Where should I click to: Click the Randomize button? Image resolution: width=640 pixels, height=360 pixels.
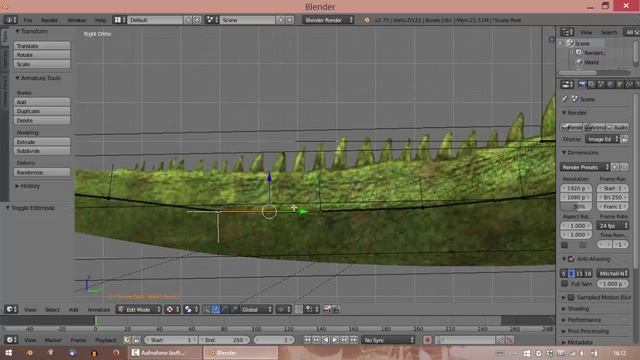42,172
